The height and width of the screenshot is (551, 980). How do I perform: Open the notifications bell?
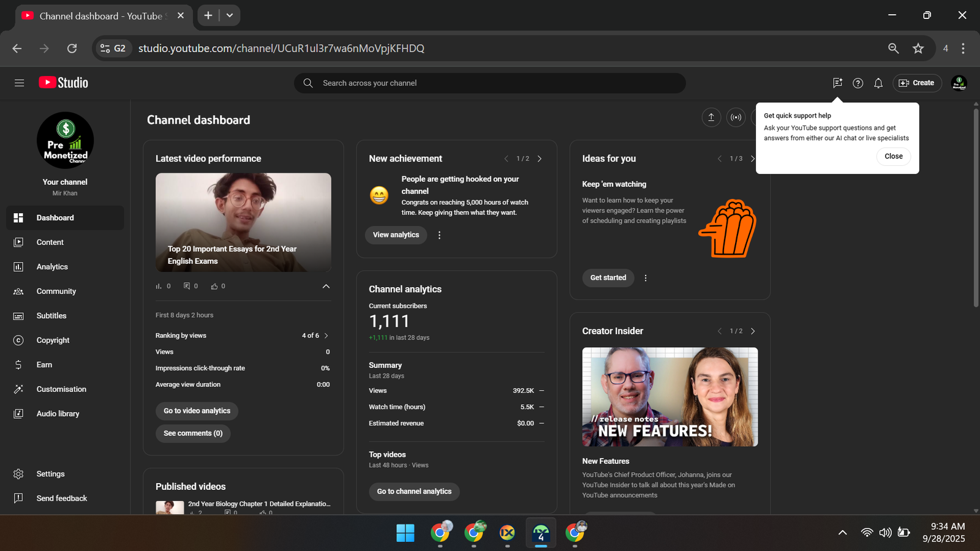click(878, 83)
